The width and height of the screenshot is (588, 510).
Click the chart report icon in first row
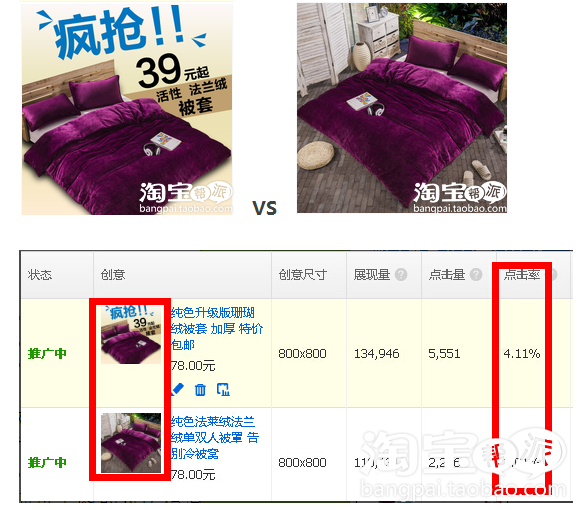(x=224, y=390)
